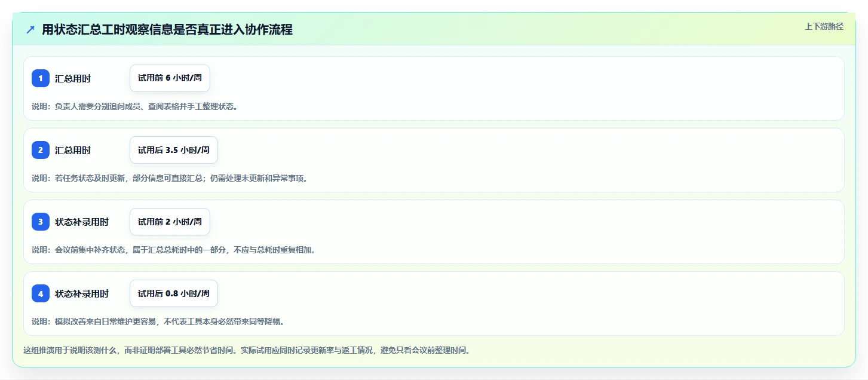
Task: Click 汇总用时 label in step 1
Action: (x=73, y=78)
